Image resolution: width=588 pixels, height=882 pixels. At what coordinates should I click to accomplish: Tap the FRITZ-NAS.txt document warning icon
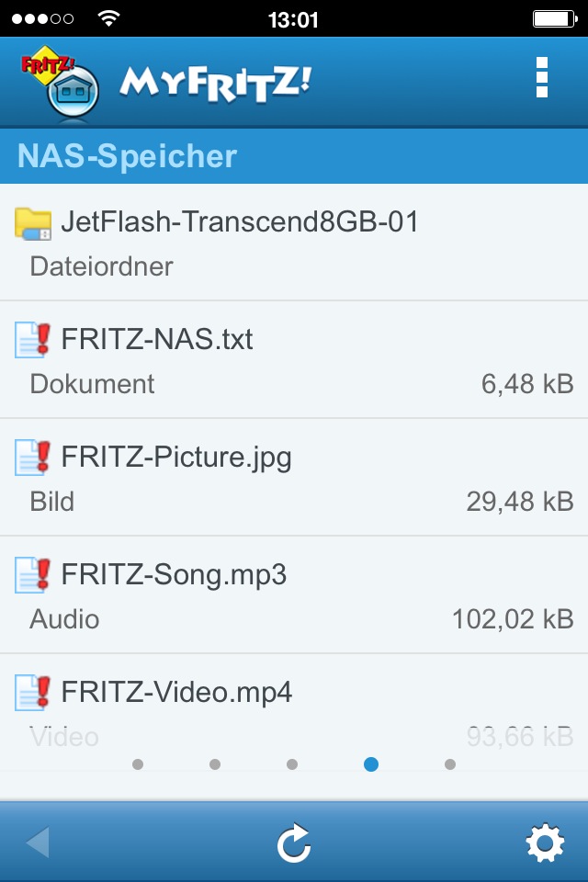(33, 340)
